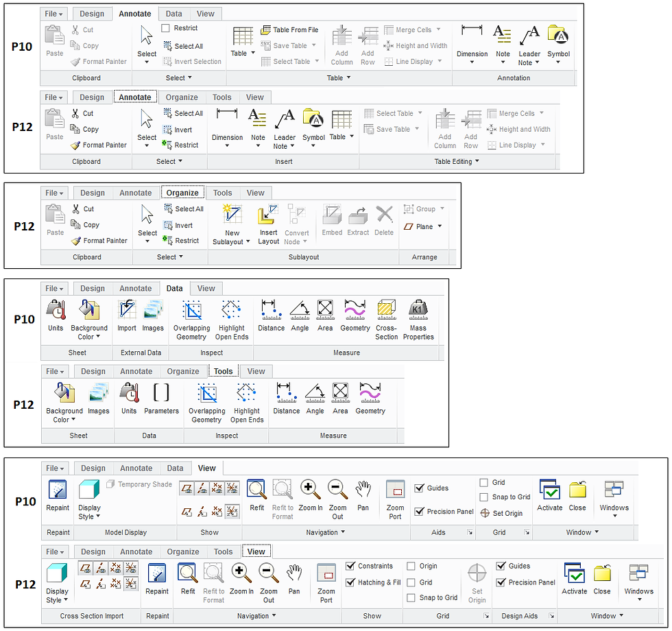The height and width of the screenshot is (631, 672).
Task: Select the active Data tab above Units
Action: pyautogui.click(x=174, y=289)
